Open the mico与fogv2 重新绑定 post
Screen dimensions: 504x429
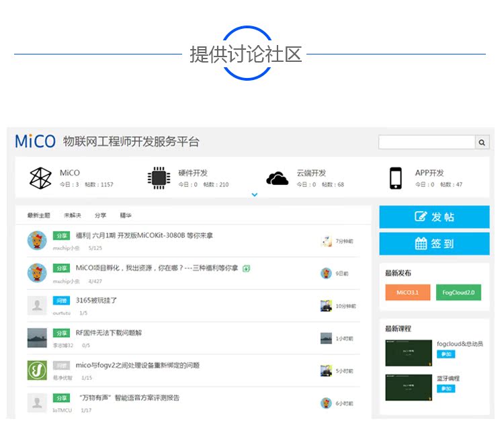(138, 365)
